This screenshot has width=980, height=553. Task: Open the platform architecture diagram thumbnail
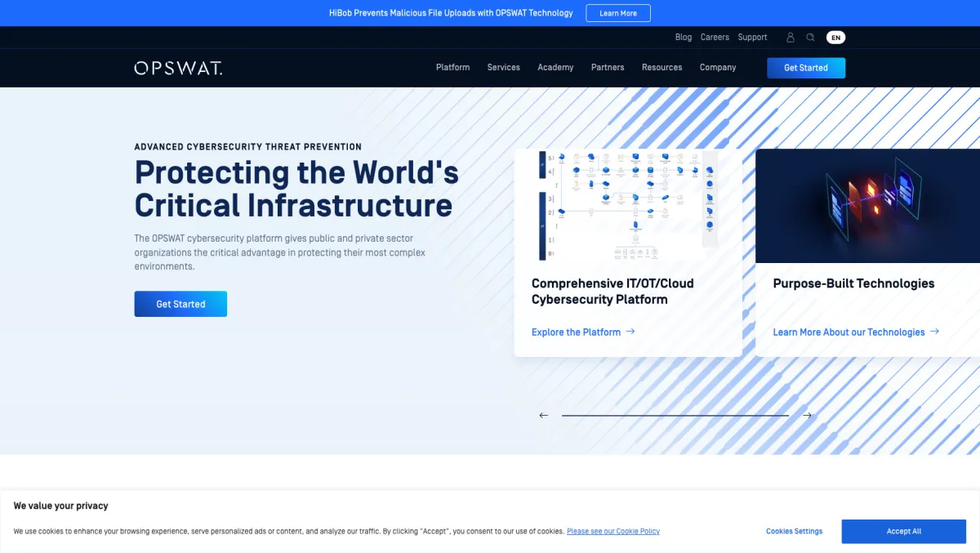[x=628, y=205]
